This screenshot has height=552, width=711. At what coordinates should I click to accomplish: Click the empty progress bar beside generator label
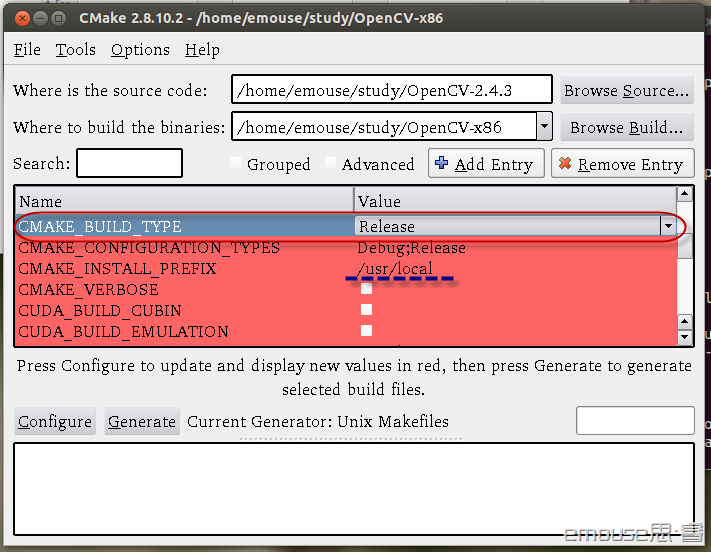click(x=635, y=420)
